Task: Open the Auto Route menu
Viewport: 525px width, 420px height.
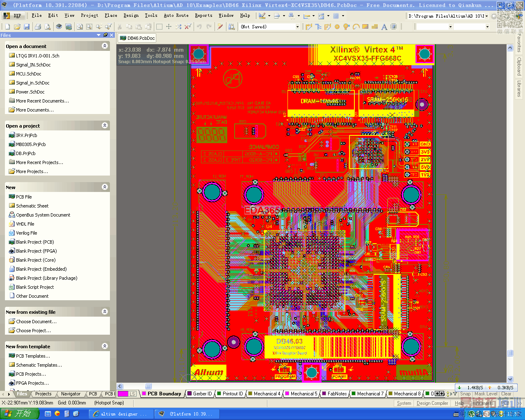Action: click(176, 16)
